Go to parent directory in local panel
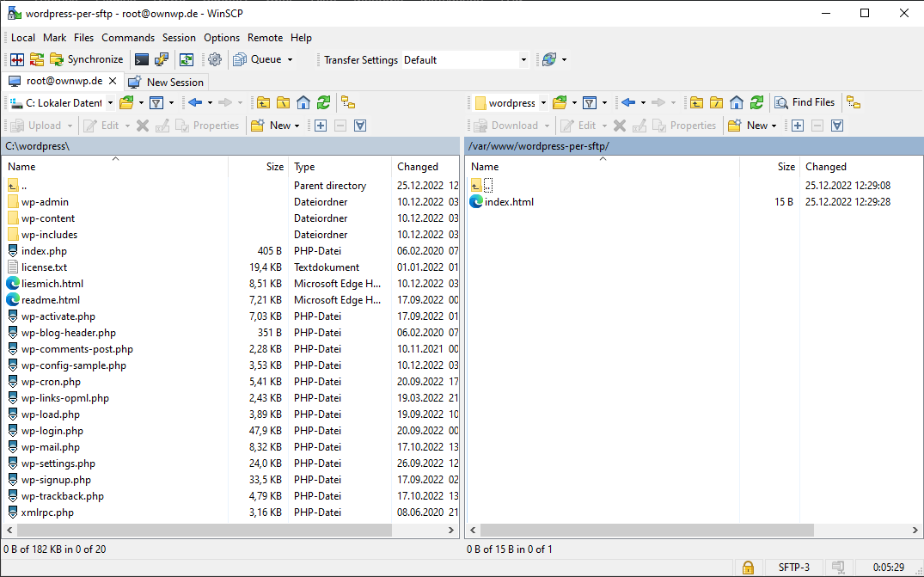Screen dimensions: 924x577 [x=263, y=102]
